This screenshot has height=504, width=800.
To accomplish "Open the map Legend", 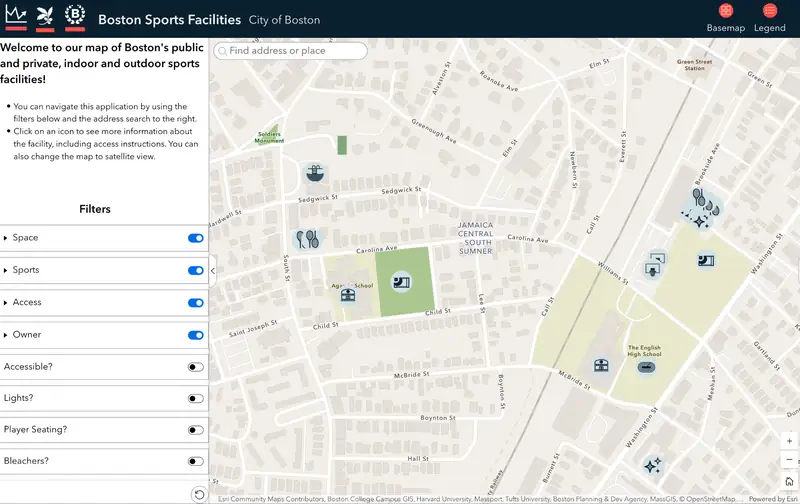I will [769, 18].
